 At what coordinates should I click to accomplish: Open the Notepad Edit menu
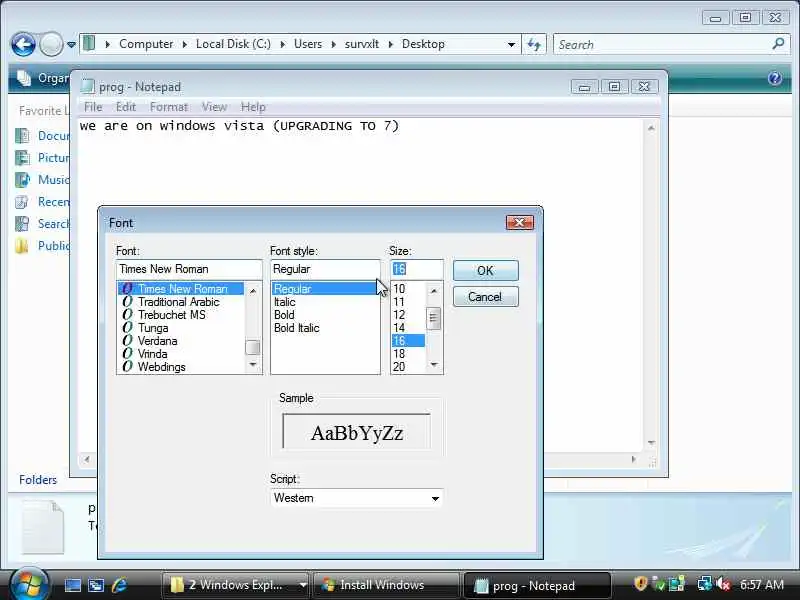tap(126, 107)
